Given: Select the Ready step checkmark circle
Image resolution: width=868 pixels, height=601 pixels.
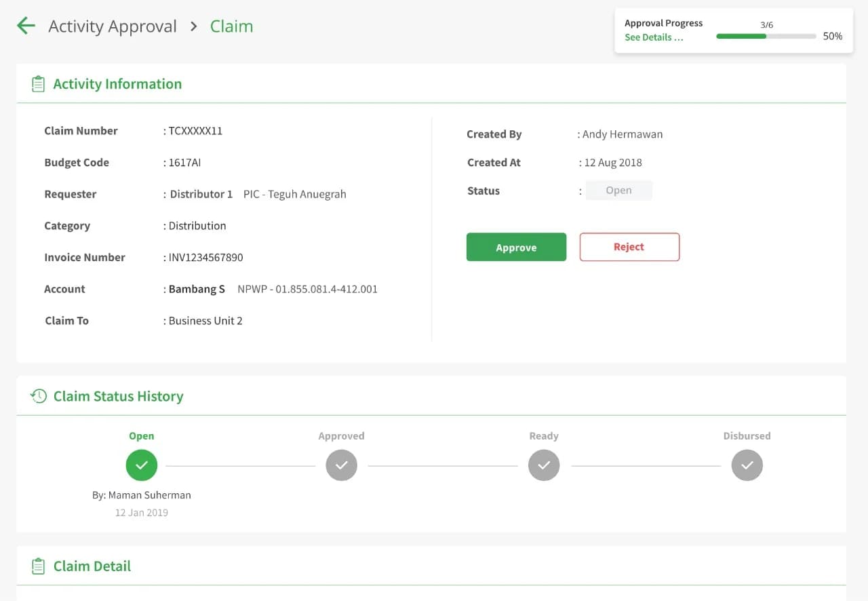Looking at the screenshot, I should 544,465.
